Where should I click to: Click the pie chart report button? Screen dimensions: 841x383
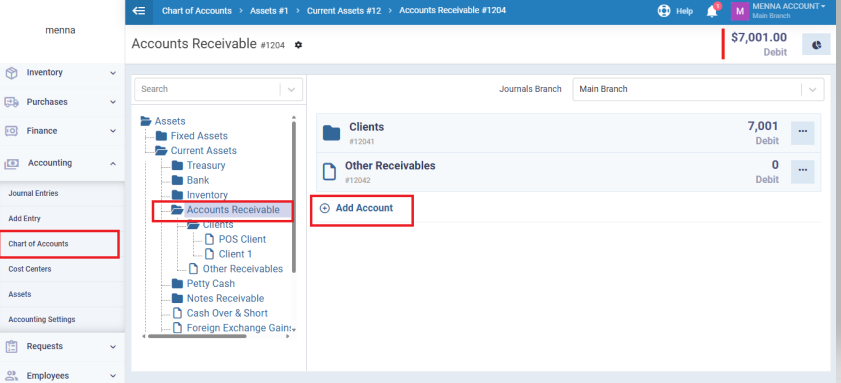click(x=816, y=45)
